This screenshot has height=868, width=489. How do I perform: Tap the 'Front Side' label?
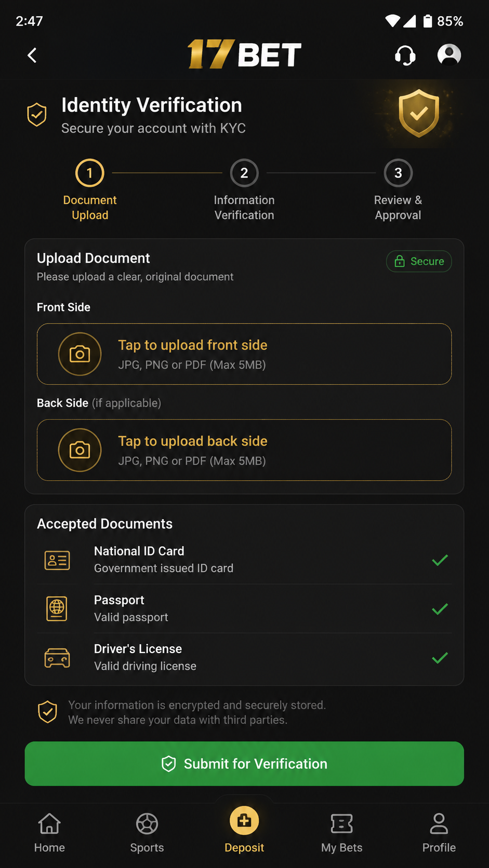[x=63, y=307]
